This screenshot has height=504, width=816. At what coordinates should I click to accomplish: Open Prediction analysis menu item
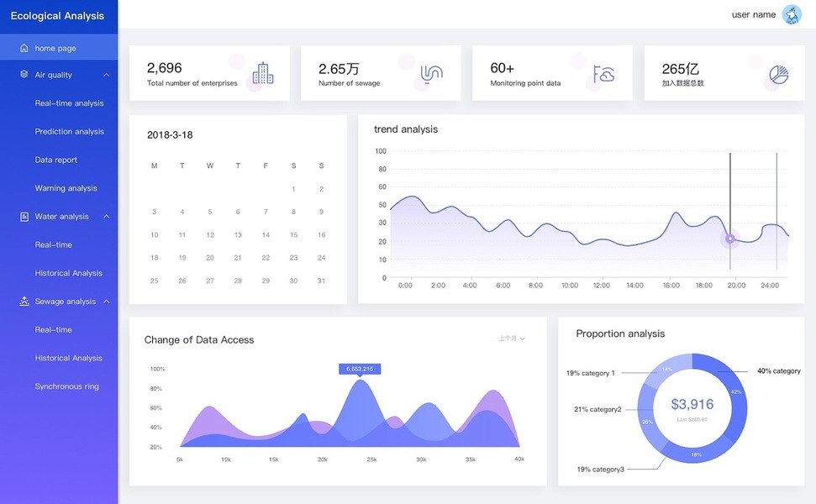click(x=69, y=132)
